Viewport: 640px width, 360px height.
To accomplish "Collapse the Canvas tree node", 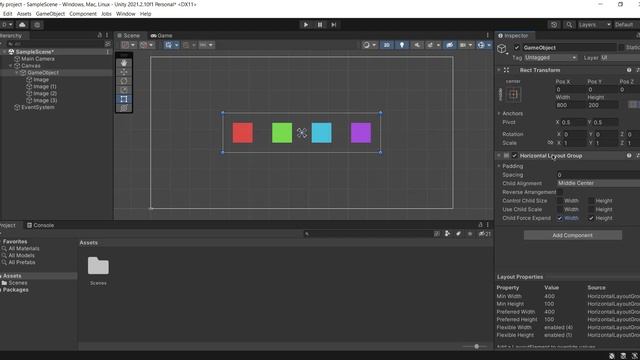I will 11,66.
